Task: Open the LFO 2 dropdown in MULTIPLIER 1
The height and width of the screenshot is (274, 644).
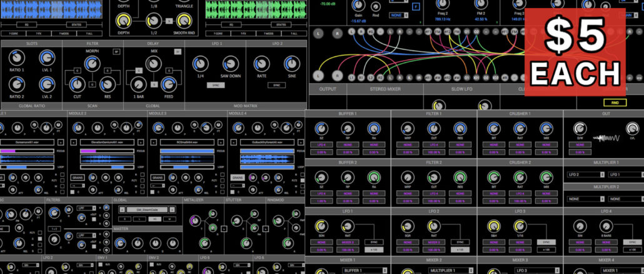Action: (586, 174)
